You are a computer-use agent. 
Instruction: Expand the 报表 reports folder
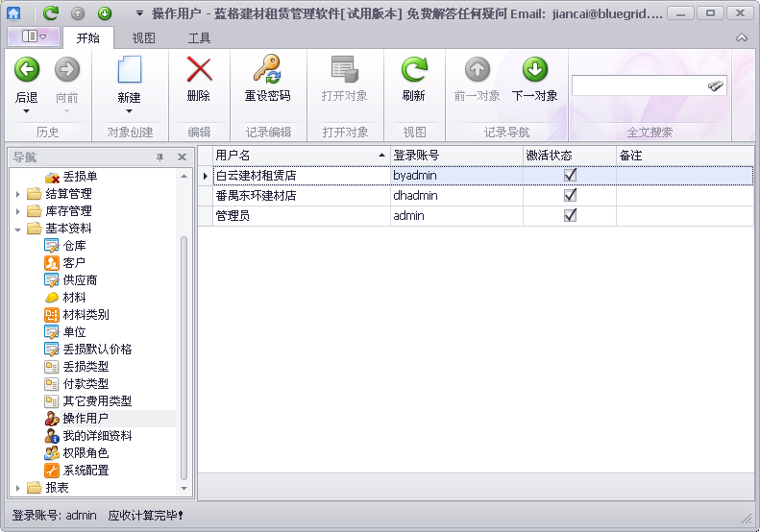18,488
